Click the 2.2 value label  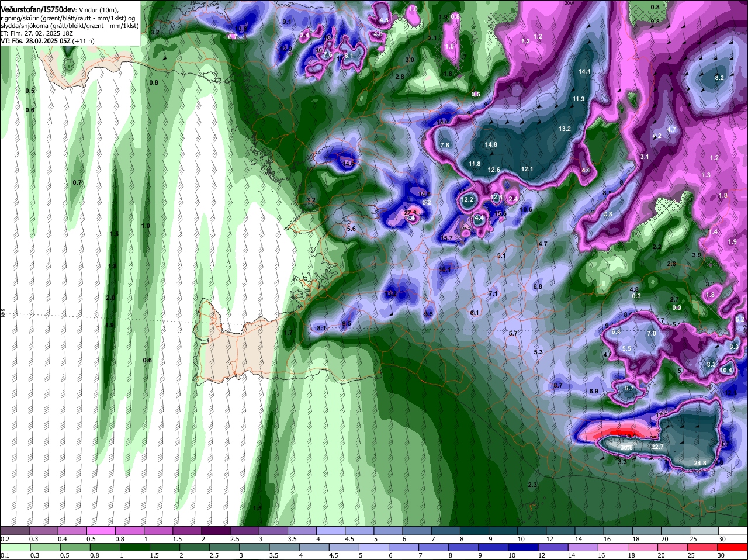[657, 247]
